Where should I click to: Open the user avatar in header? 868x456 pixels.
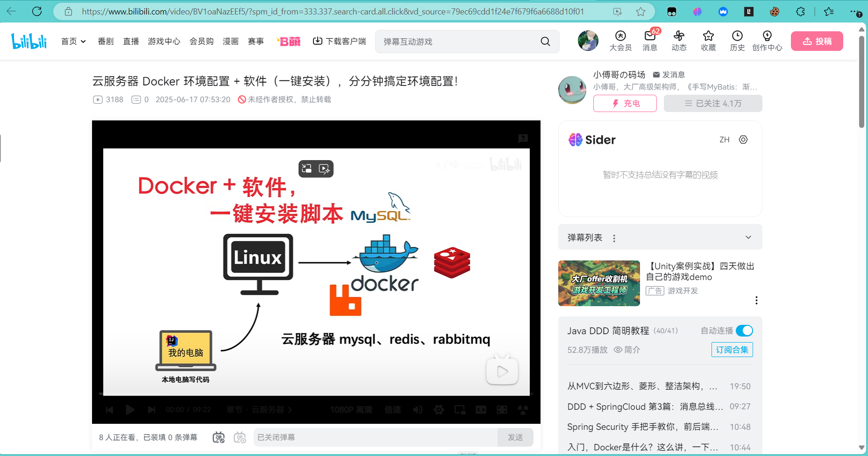[588, 41]
